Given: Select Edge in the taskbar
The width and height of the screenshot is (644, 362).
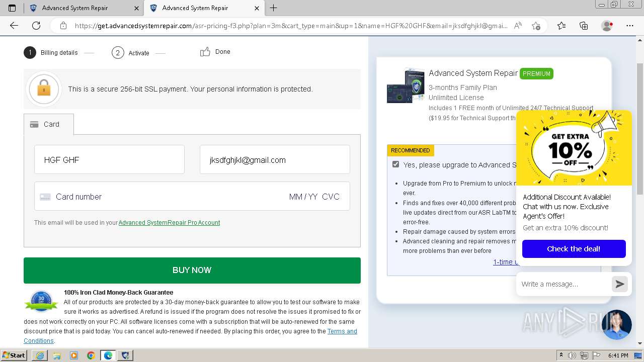Looking at the screenshot, I should tap(108, 355).
